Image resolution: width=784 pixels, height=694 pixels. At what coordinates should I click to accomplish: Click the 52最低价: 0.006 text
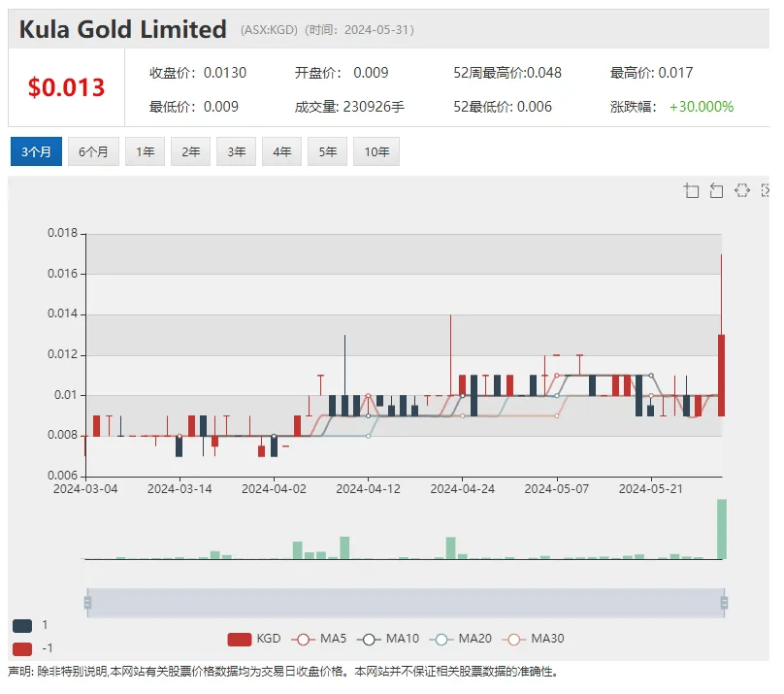(503, 107)
